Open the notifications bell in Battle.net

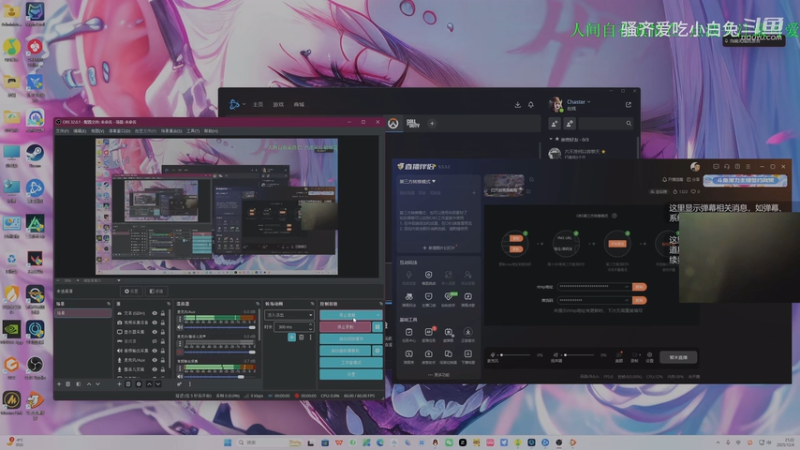click(x=531, y=105)
